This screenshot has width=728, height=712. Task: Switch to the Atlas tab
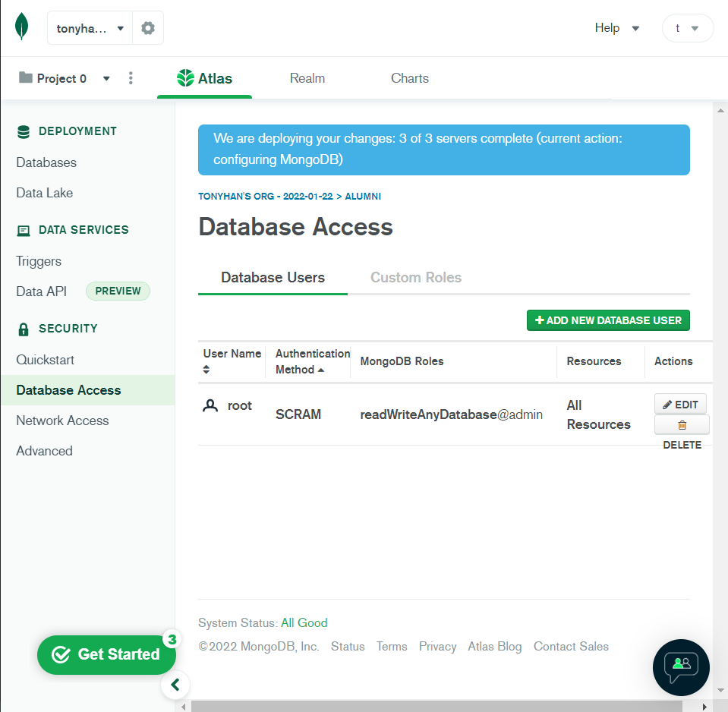click(204, 78)
